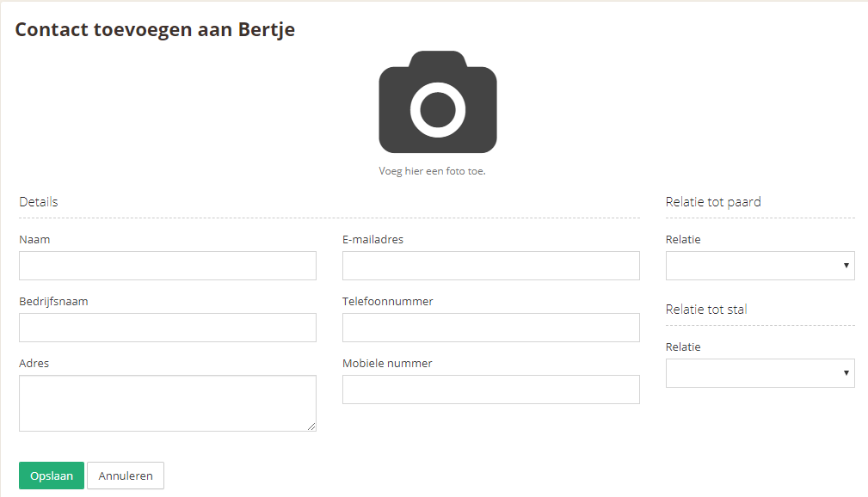Open the Relatie dropdown under Relatie tot stal
The width and height of the screenshot is (868, 497).
click(x=760, y=373)
